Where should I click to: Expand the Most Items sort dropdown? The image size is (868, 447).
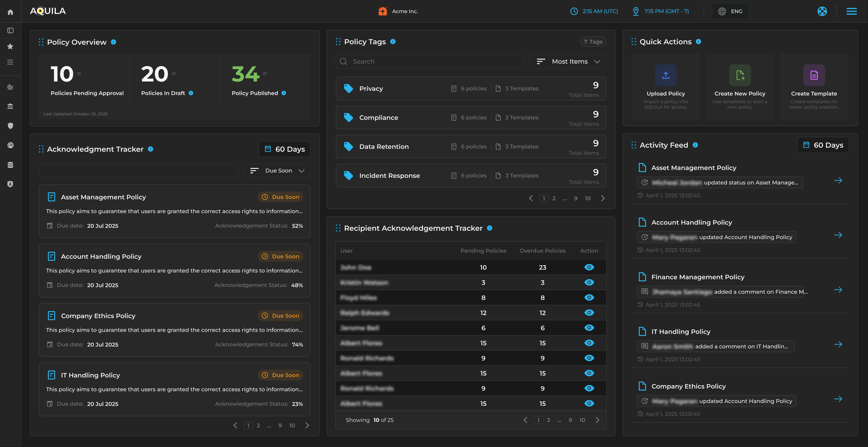[x=568, y=62]
